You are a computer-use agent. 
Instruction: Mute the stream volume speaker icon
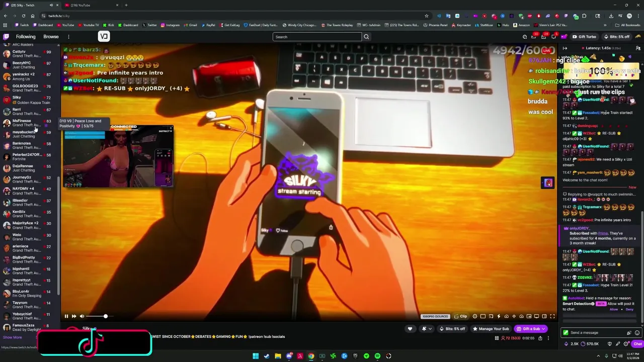tap(82, 316)
